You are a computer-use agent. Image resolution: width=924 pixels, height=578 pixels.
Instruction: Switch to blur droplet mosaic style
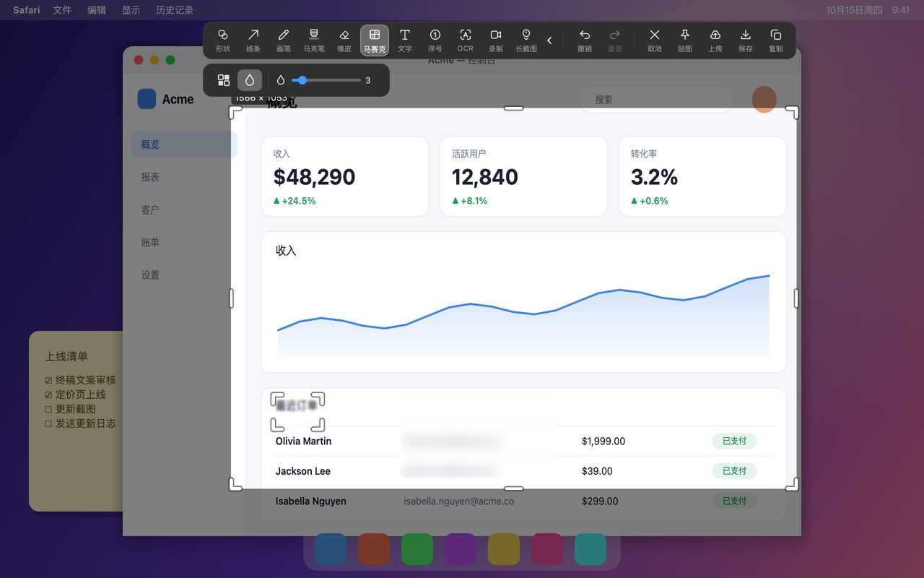pyautogui.click(x=250, y=80)
